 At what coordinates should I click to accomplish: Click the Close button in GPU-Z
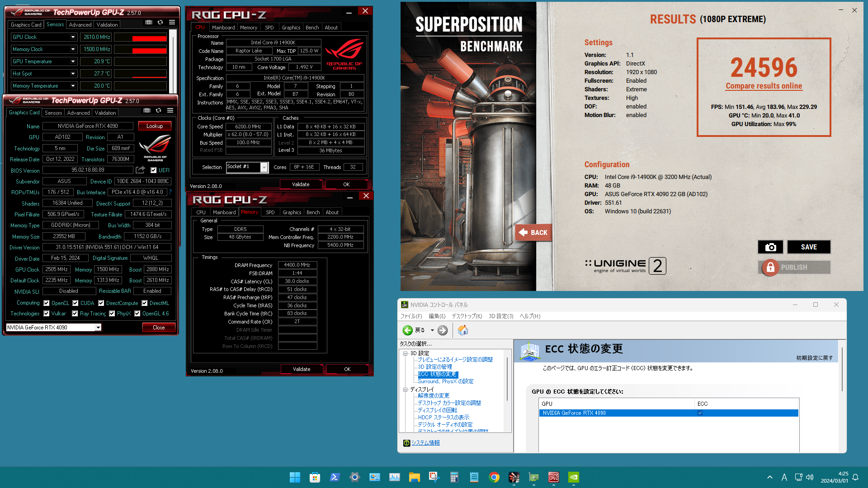159,328
